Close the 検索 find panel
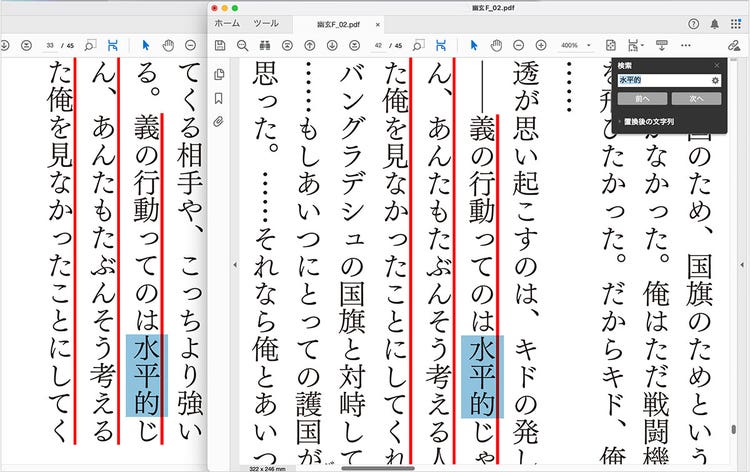 coord(717,65)
